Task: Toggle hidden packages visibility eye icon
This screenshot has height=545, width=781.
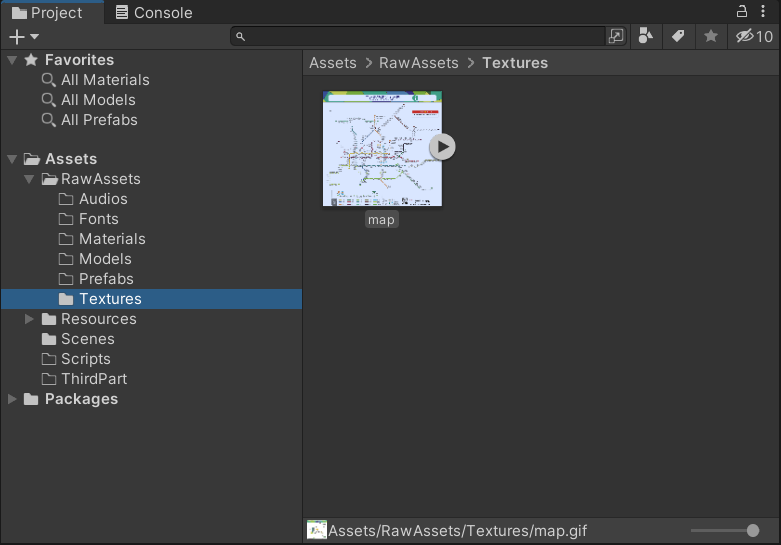Action: click(754, 36)
